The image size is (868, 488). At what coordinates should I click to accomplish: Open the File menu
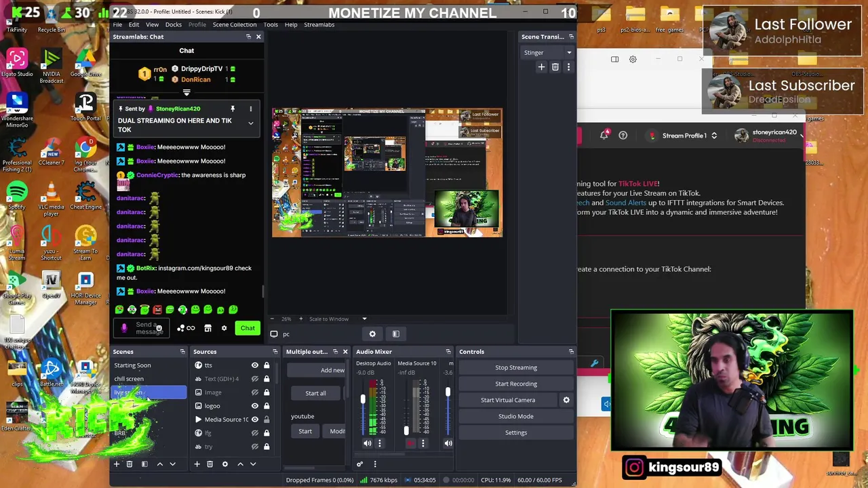pos(117,24)
